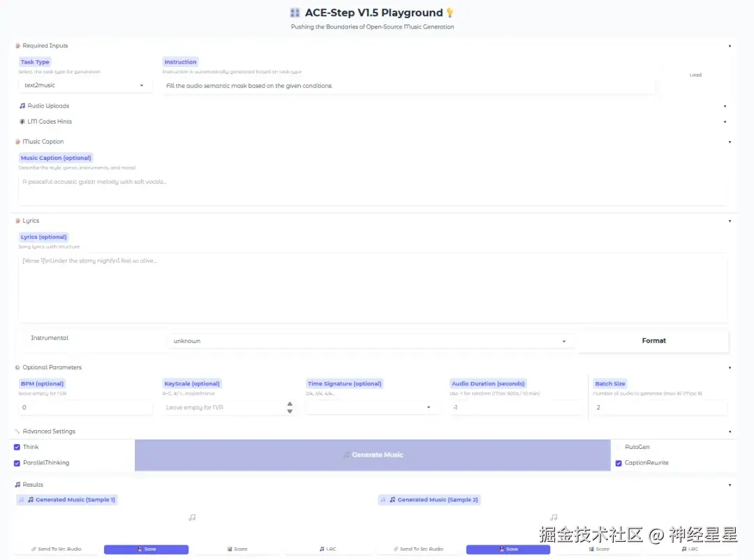Click the empty audio placeholder note in Sample 2

click(554, 517)
